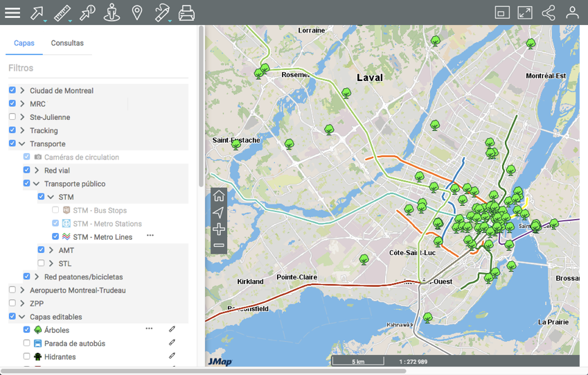Click the Filtros input field
588x375 pixels.
(x=98, y=69)
